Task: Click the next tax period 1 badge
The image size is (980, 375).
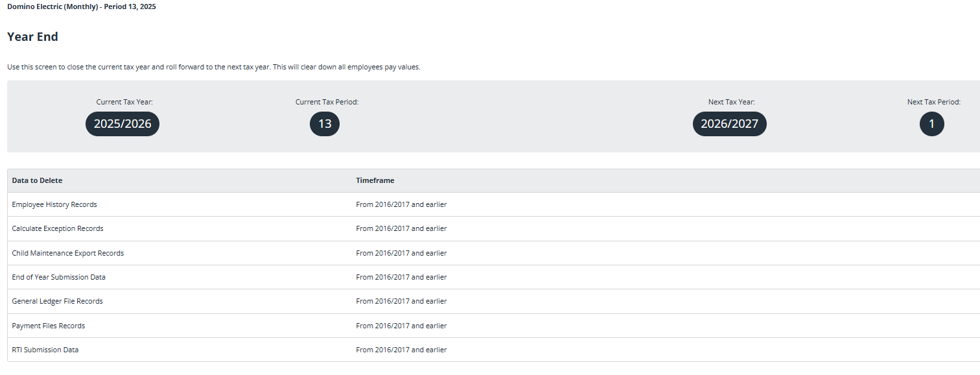Action: click(931, 124)
